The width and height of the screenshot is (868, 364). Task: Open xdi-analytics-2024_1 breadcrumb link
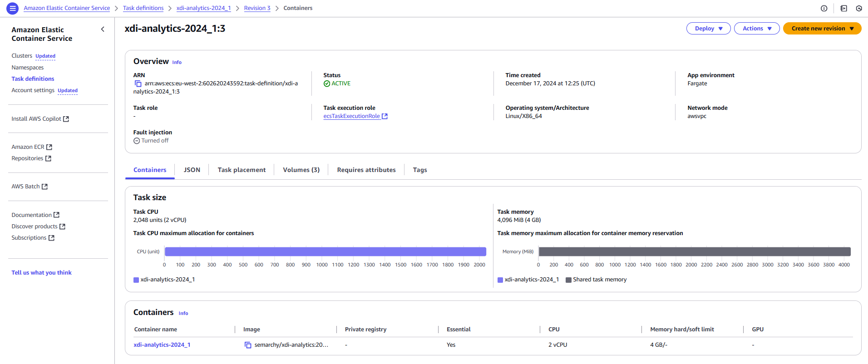[203, 8]
